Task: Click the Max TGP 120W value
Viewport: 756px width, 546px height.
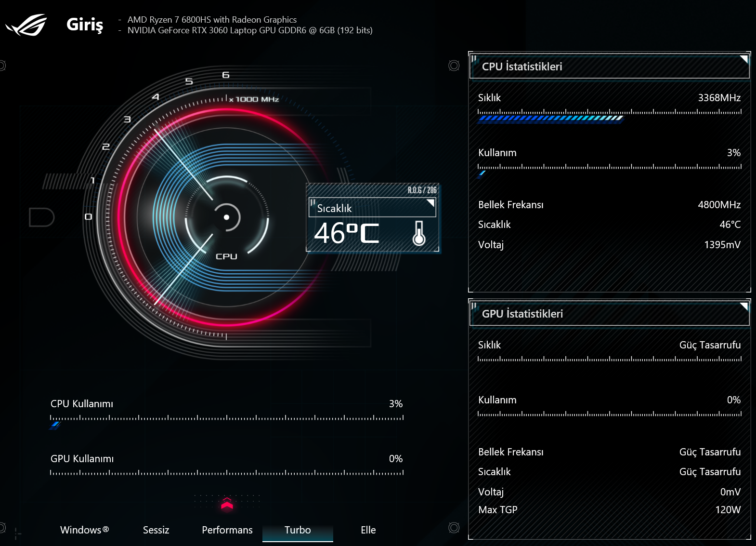Action: (728, 510)
